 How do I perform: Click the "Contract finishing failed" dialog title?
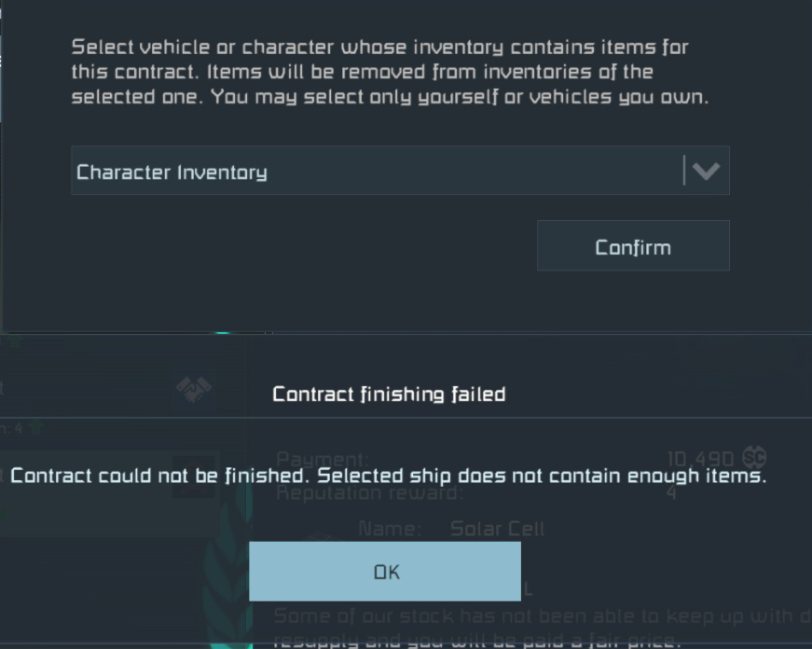click(x=389, y=394)
